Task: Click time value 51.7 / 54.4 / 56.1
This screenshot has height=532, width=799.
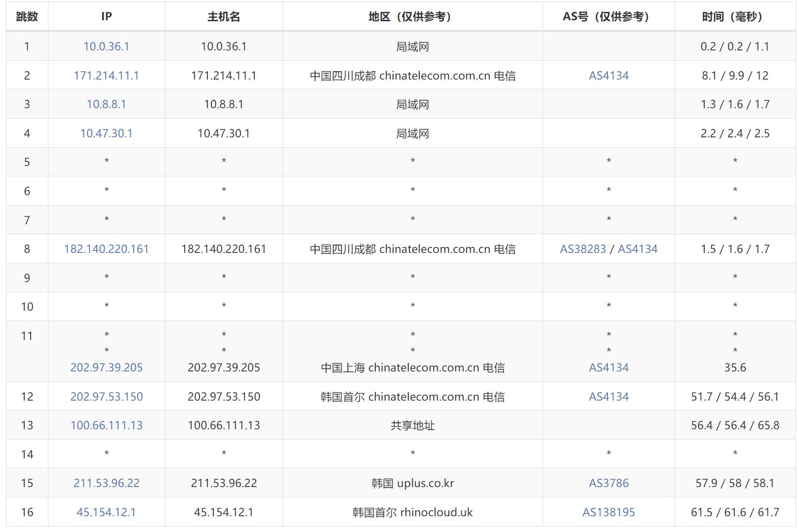Action: 735,397
